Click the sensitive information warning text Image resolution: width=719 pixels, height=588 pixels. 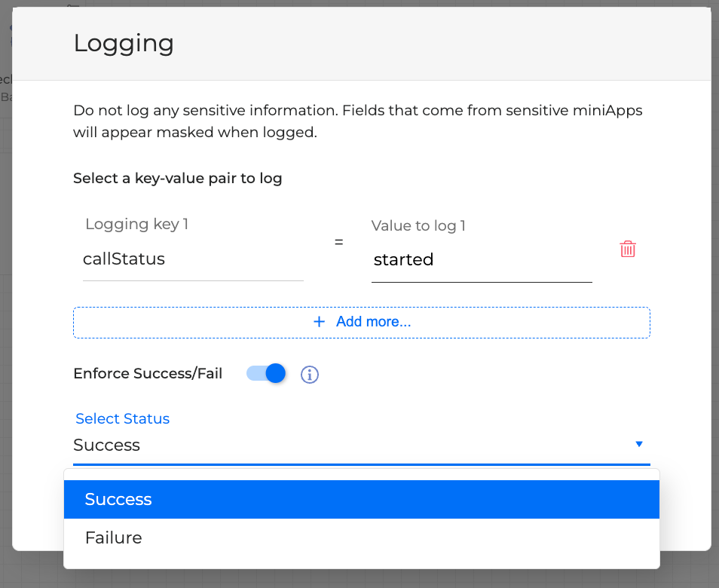tap(357, 121)
